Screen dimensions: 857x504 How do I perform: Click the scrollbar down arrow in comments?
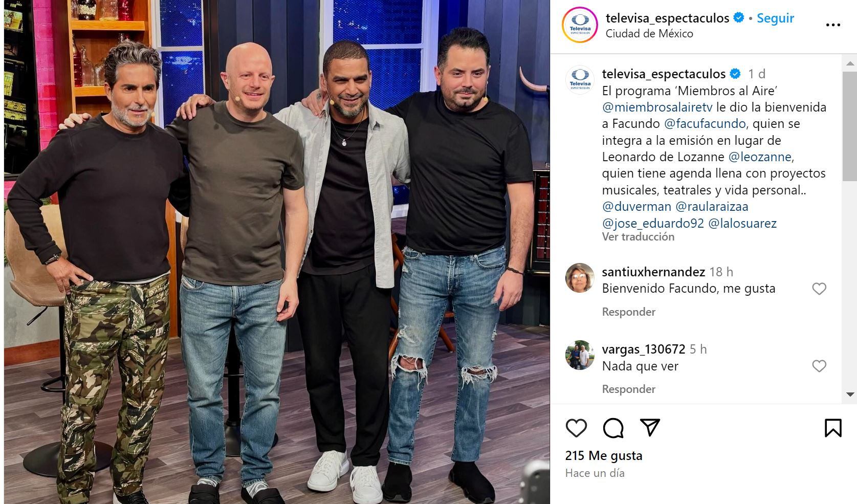(x=850, y=394)
